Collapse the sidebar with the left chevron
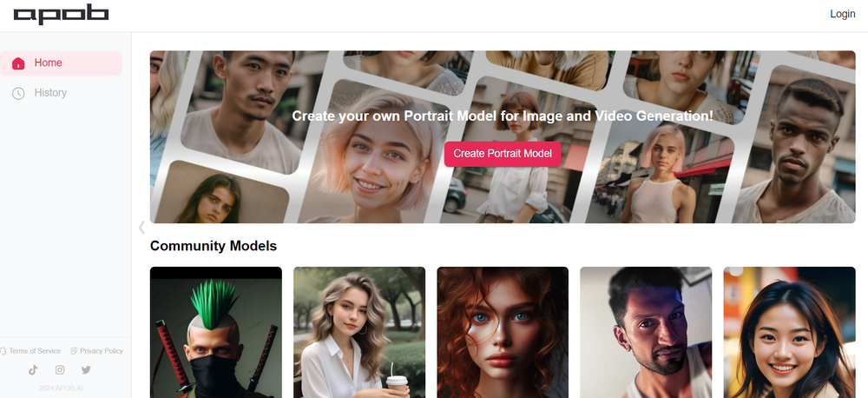This screenshot has width=868, height=398. [141, 228]
